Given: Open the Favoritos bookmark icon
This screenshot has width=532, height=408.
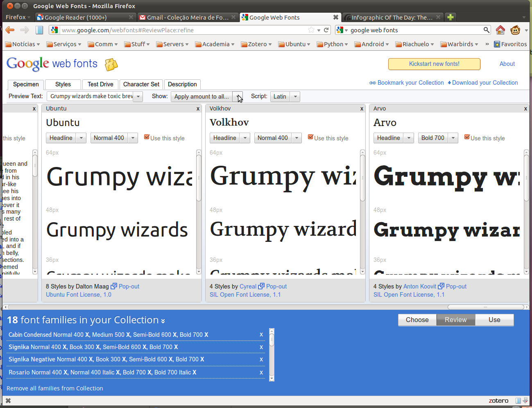Looking at the screenshot, I should point(497,44).
